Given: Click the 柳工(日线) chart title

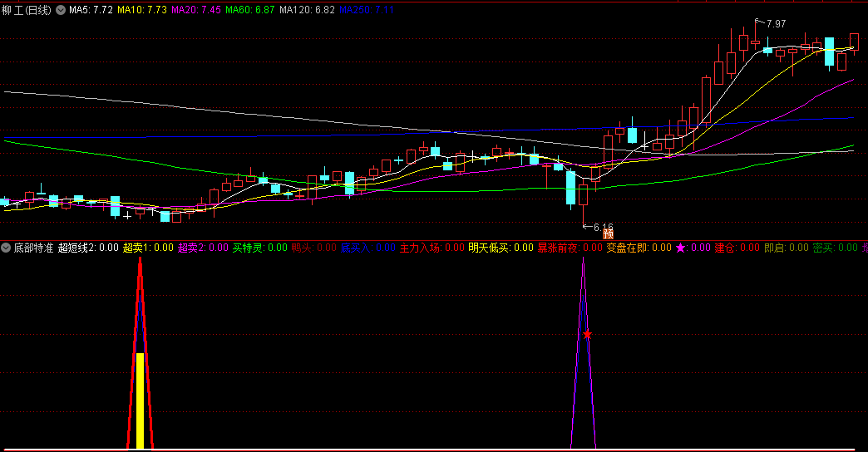Looking at the screenshot, I should [x=26, y=10].
